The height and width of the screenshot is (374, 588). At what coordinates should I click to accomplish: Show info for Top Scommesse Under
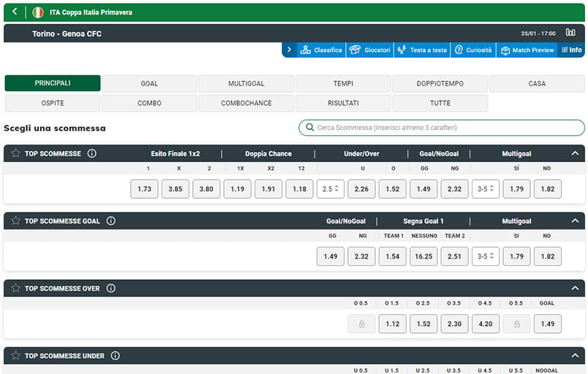pos(116,355)
